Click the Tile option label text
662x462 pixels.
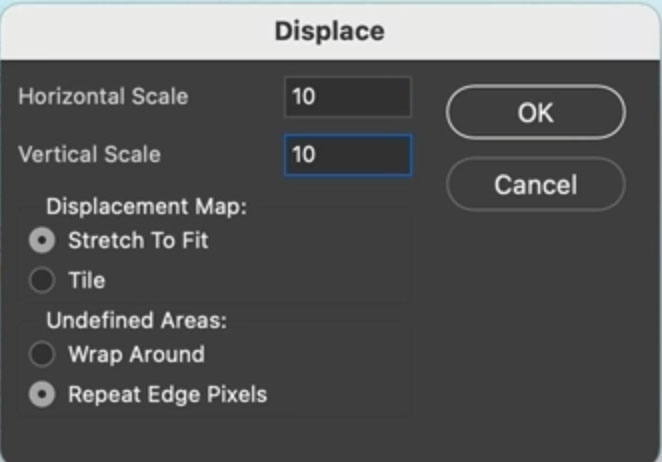tap(86, 281)
